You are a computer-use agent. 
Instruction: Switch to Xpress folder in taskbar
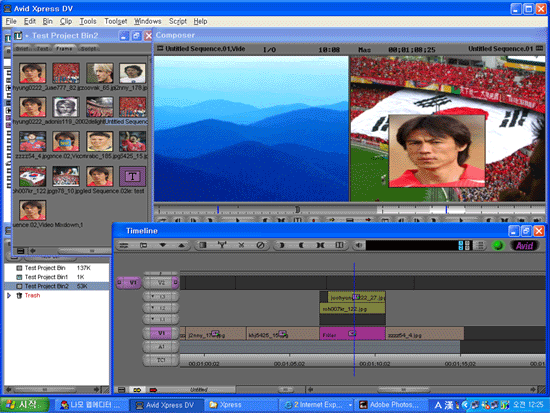240,405
